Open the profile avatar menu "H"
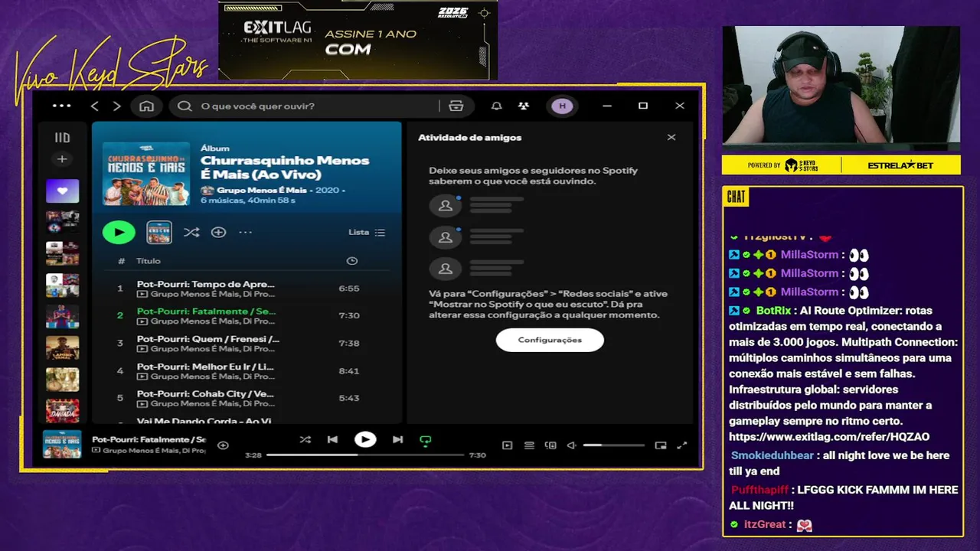 pos(563,106)
